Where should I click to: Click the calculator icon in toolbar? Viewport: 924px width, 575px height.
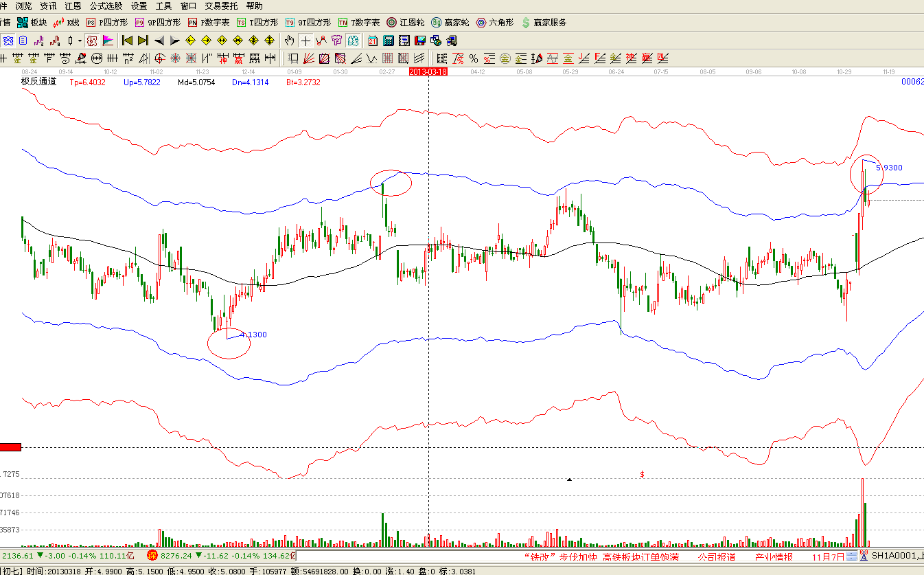click(389, 41)
